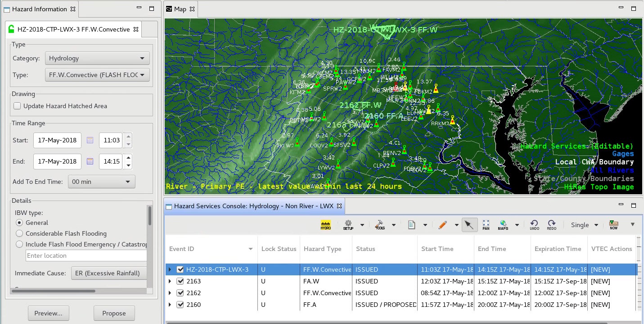The width and height of the screenshot is (644, 324).
Task: Uncheck event HZ-2018-CTP-LWX-3 checkbox
Action: [180, 269]
